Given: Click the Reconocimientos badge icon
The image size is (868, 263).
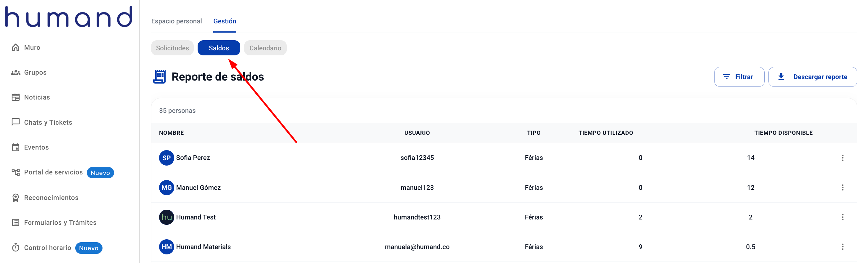Looking at the screenshot, I should (x=15, y=198).
